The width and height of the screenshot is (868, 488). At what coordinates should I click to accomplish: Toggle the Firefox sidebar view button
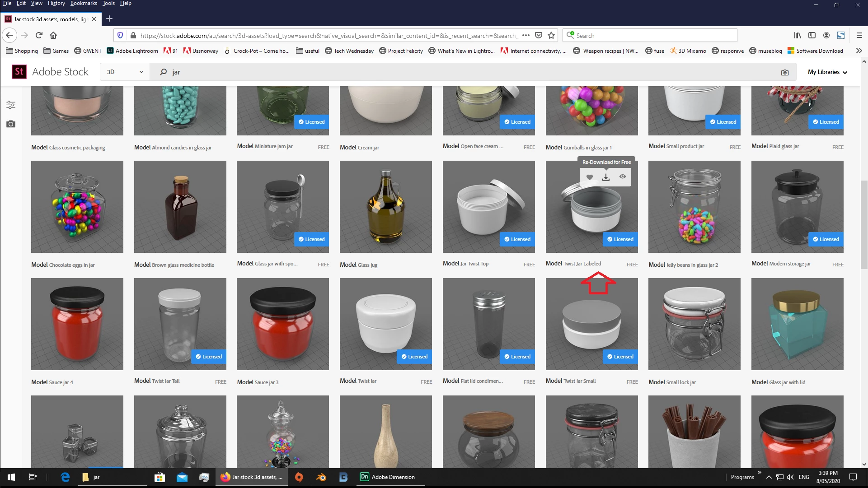click(x=812, y=35)
